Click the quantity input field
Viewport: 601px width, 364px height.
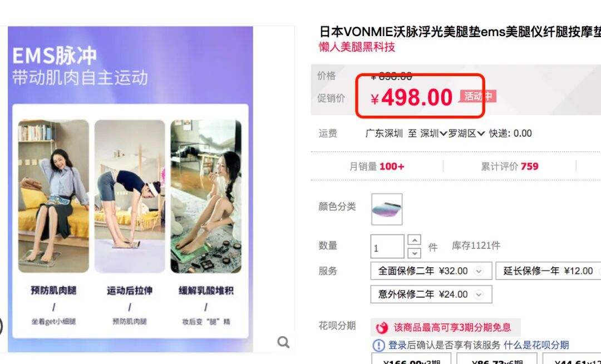click(387, 247)
